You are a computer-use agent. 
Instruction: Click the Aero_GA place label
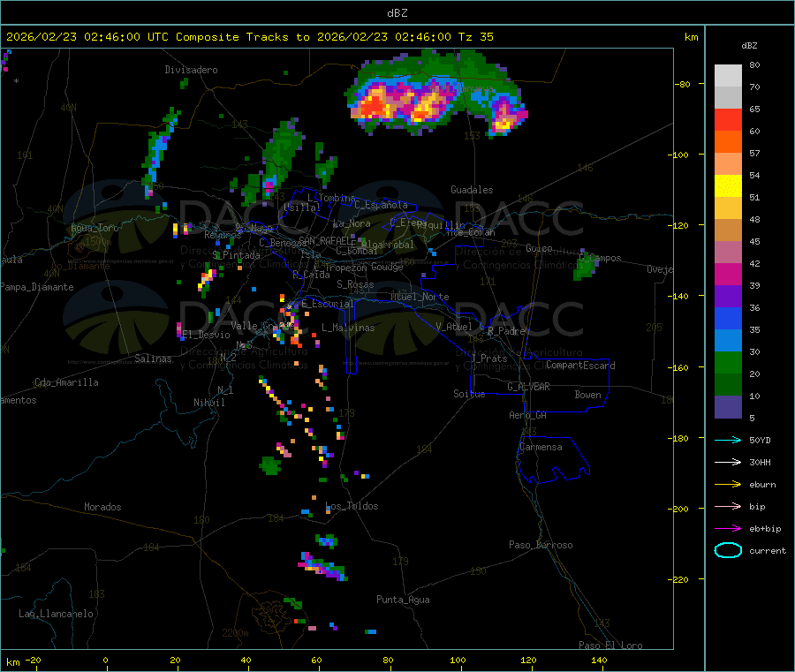click(528, 416)
